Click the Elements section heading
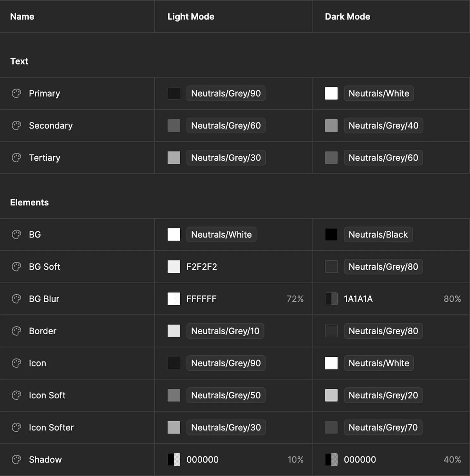Screen dimensions: 470x476 [29, 202]
